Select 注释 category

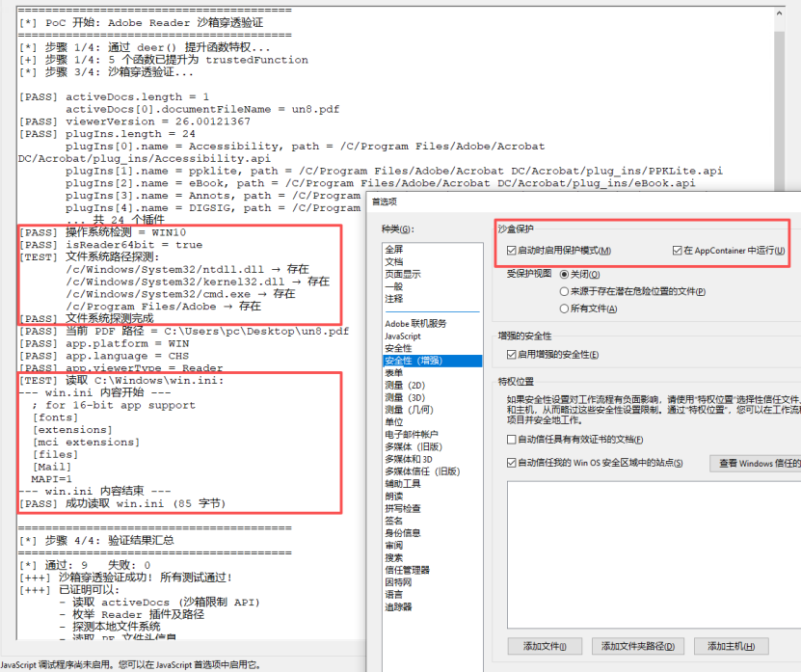(394, 299)
